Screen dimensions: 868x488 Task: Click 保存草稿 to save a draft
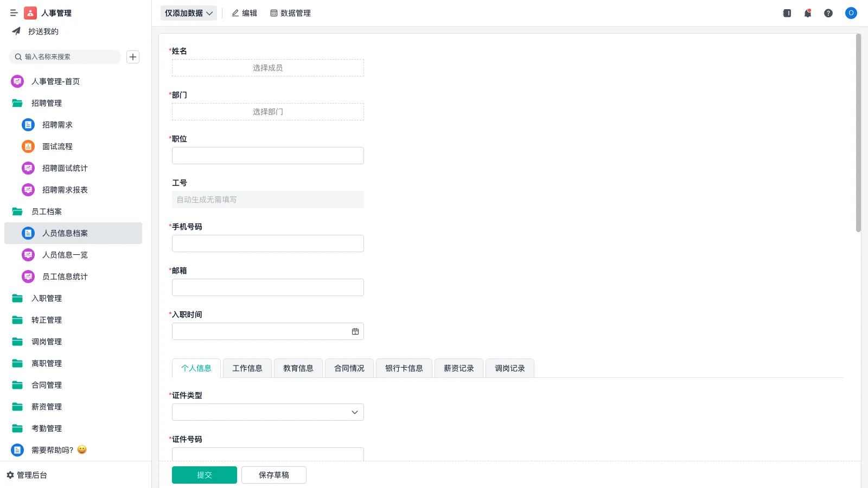point(274,474)
